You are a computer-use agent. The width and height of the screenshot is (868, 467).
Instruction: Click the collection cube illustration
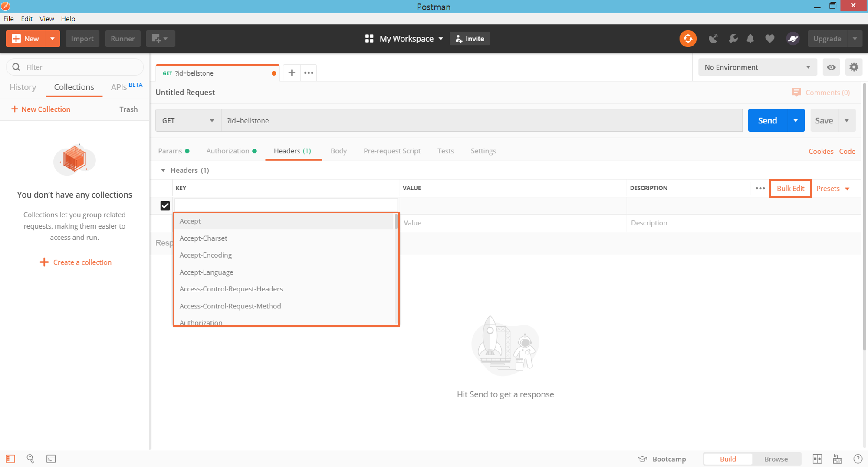[x=74, y=159]
